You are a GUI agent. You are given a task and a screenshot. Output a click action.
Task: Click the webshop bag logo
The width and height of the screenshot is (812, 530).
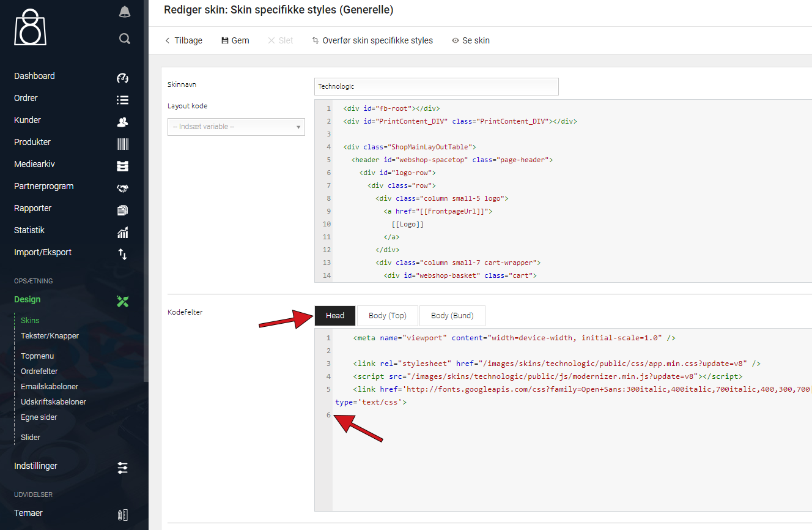[x=30, y=28]
